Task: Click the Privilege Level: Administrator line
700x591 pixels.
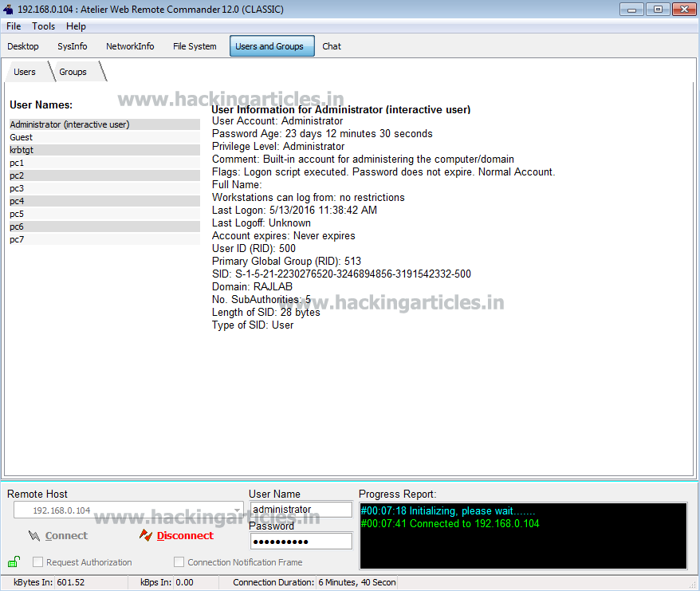Action: click(x=278, y=147)
